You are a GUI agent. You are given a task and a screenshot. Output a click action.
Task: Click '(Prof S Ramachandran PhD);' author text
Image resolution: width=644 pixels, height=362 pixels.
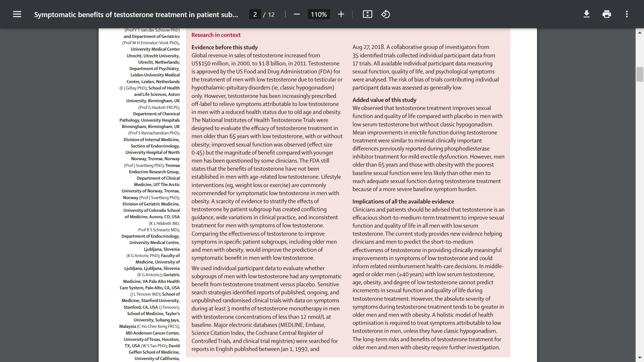[x=154, y=133]
